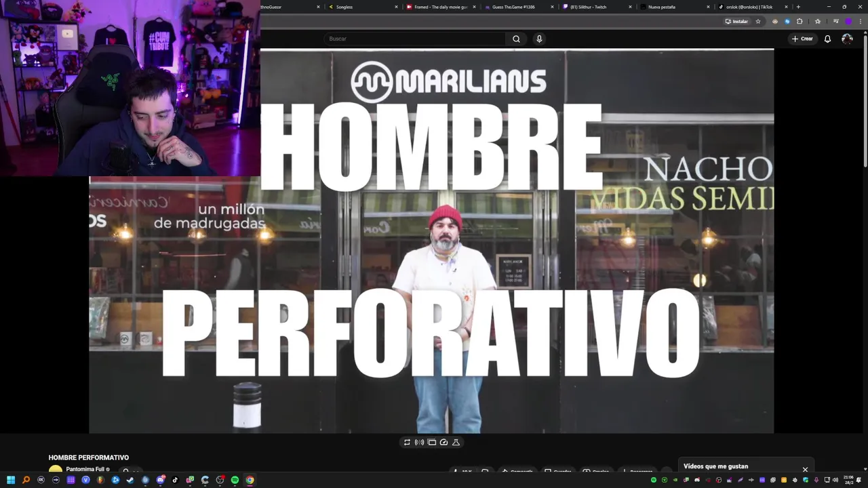The image size is (868, 488).
Task: Dismiss the Vídeos que me gustan popup
Action: (x=805, y=469)
